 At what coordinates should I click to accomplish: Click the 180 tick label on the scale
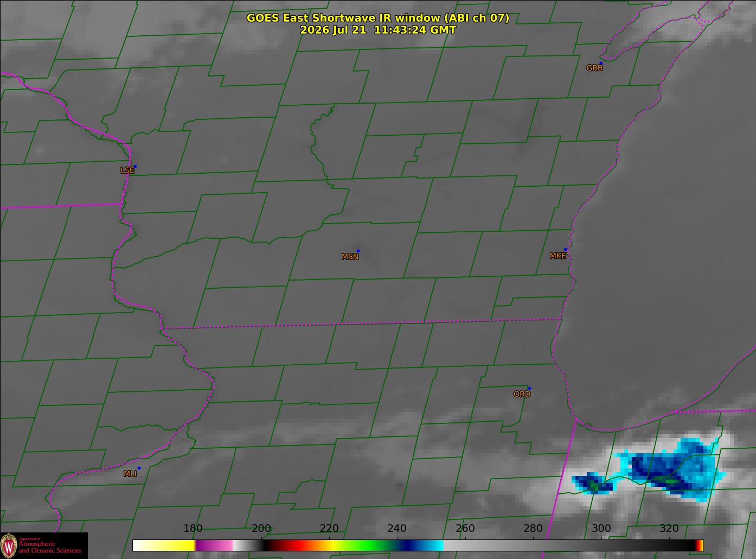click(193, 529)
